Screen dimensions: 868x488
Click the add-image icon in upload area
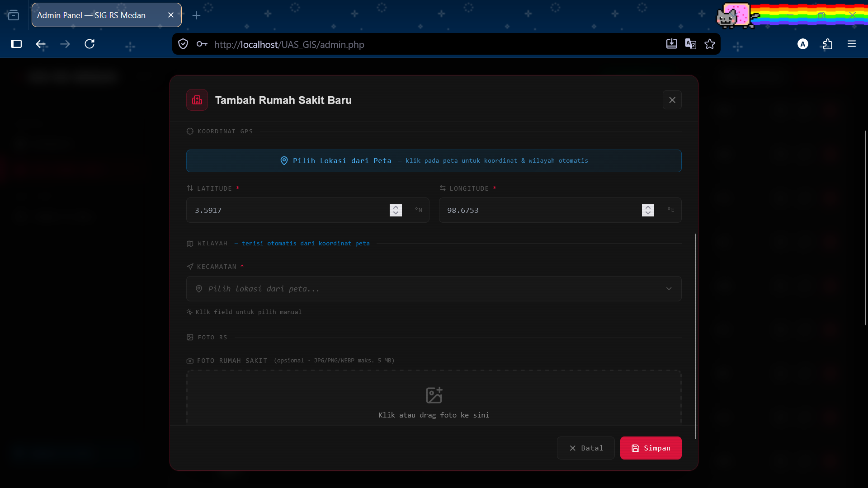click(x=434, y=395)
